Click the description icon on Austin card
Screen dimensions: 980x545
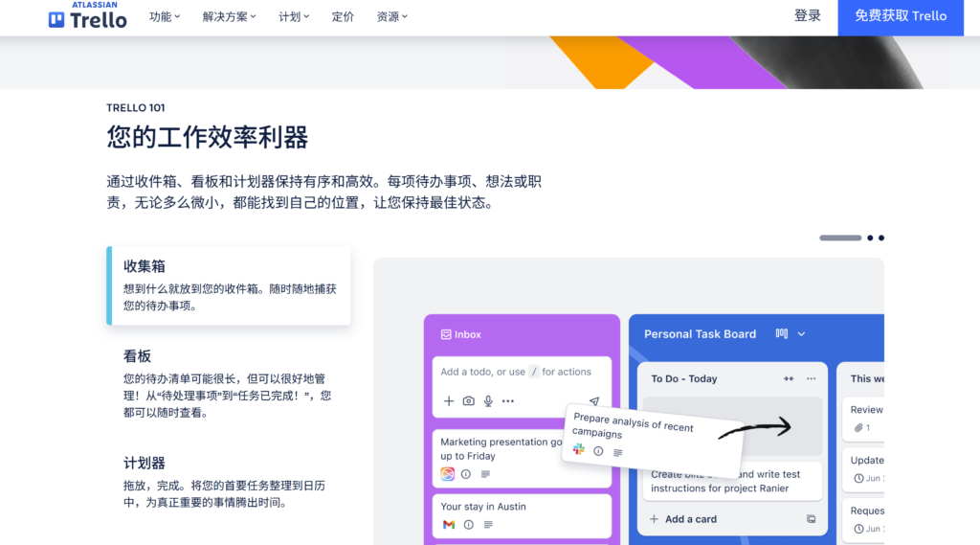(x=488, y=525)
